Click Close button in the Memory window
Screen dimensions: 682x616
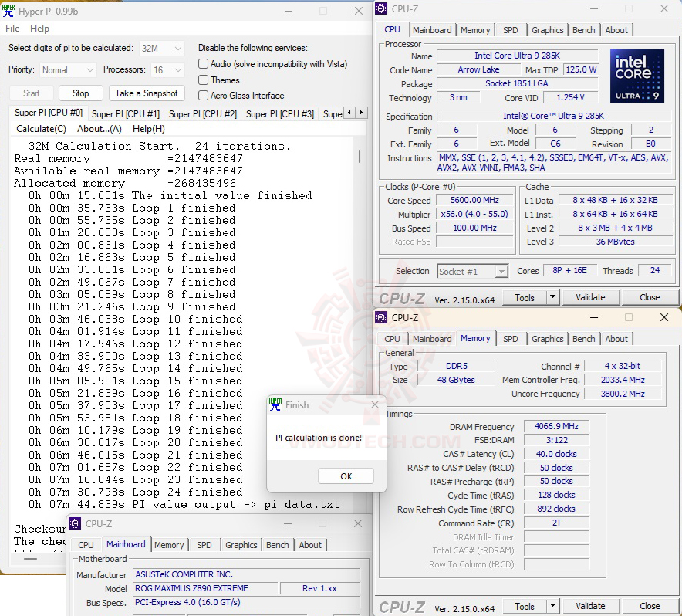click(650, 606)
